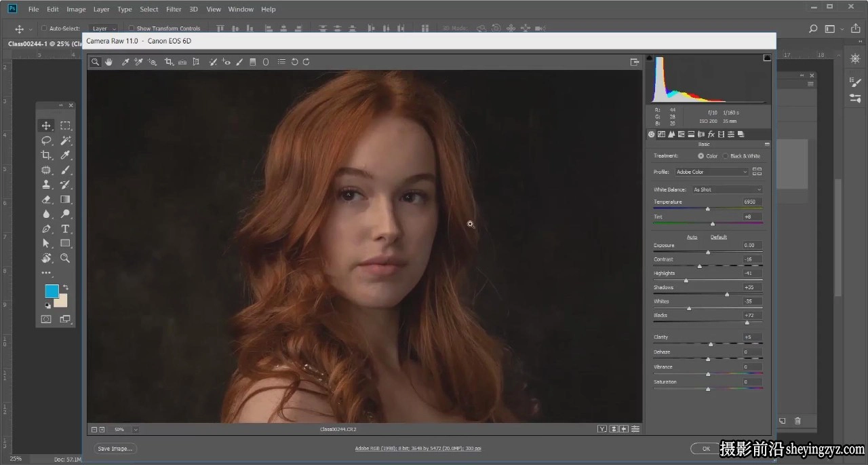This screenshot has height=465, width=868.
Task: Select the Zoom tool in Camera Raw toolbar
Action: [95, 62]
